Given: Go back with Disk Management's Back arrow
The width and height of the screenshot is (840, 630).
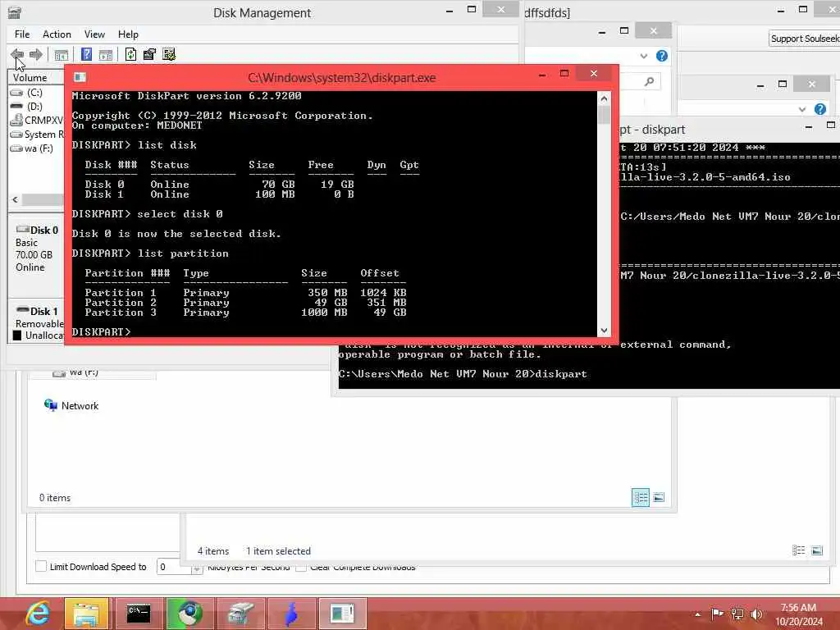Looking at the screenshot, I should (x=17, y=54).
